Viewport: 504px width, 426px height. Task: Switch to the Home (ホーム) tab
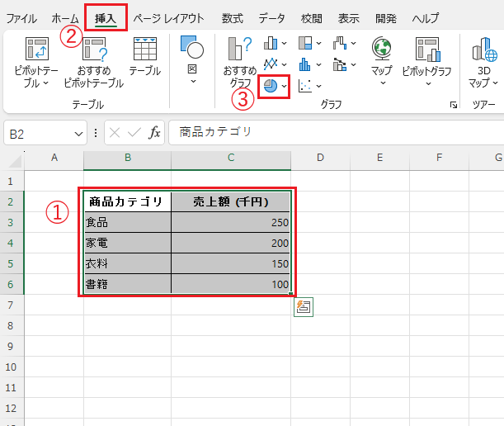[64, 18]
